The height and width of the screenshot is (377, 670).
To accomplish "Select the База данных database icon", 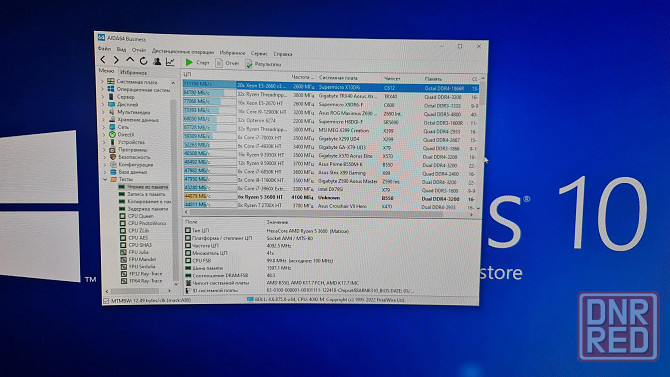I will 114,172.
